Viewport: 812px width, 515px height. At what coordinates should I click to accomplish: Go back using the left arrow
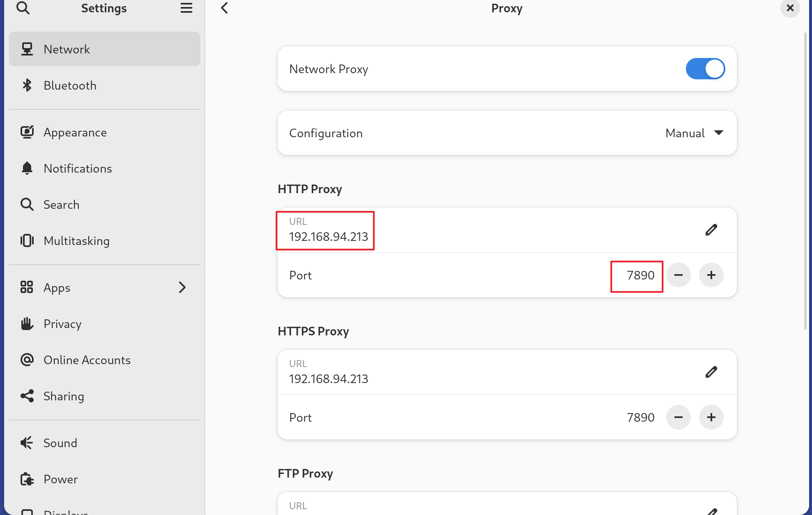pyautogui.click(x=225, y=8)
